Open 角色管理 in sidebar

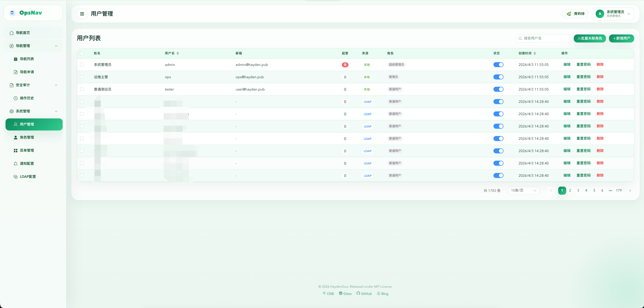(x=27, y=137)
